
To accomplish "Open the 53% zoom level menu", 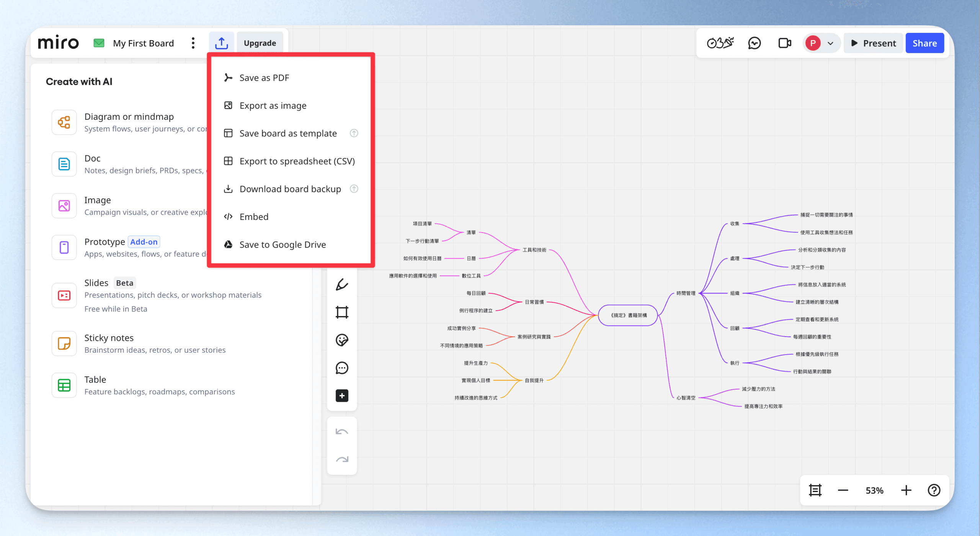I will (874, 490).
